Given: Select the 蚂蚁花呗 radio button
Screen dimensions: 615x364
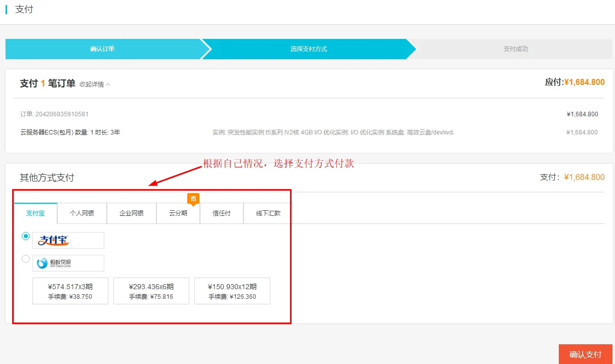Looking at the screenshot, I should (26, 259).
